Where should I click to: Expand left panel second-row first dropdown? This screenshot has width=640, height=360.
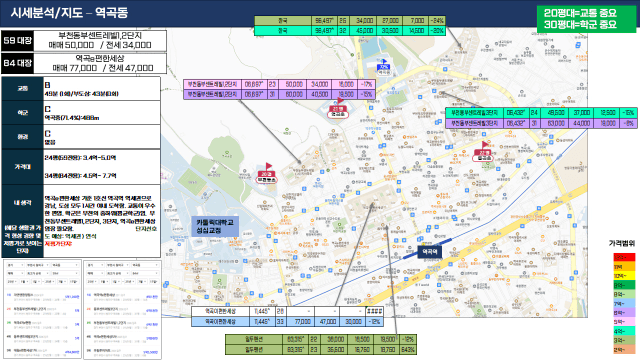tap(16, 273)
